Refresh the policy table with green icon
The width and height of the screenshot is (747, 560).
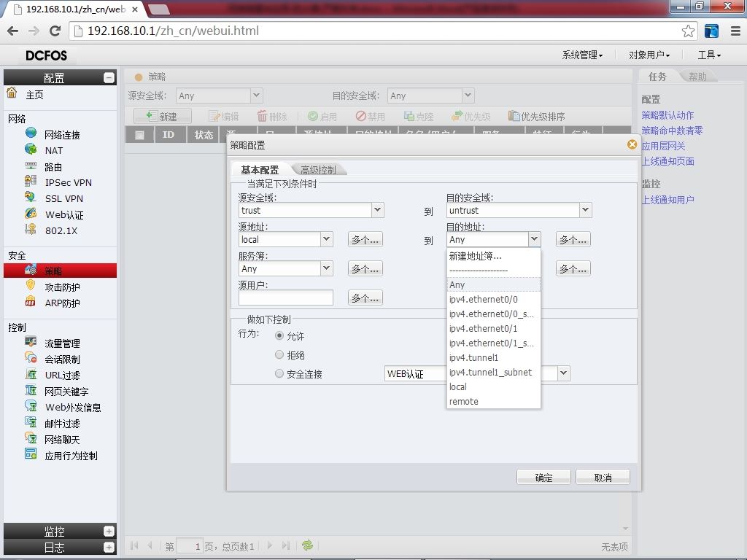pyautogui.click(x=307, y=545)
